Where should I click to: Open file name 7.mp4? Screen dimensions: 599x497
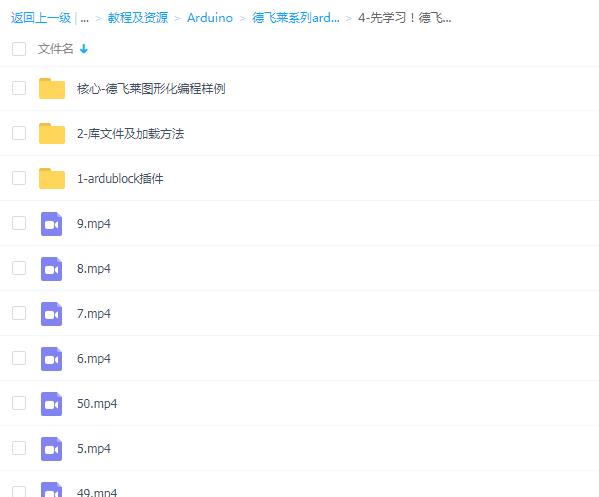tap(94, 314)
